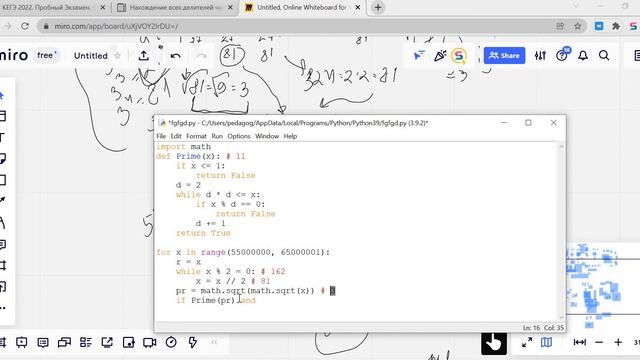Open the hand cursor tool button
The image size is (640, 360).
tap(494, 343)
